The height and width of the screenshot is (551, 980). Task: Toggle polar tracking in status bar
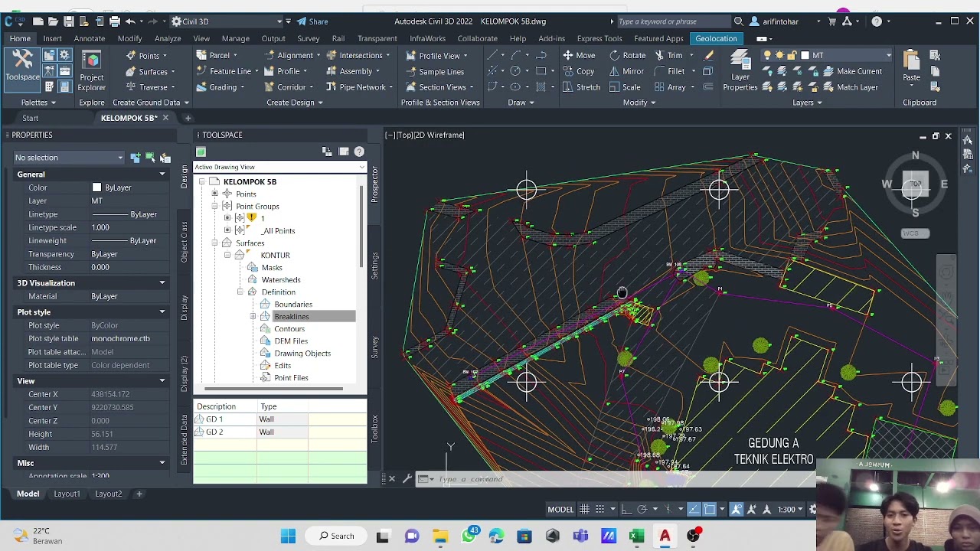tap(642, 509)
